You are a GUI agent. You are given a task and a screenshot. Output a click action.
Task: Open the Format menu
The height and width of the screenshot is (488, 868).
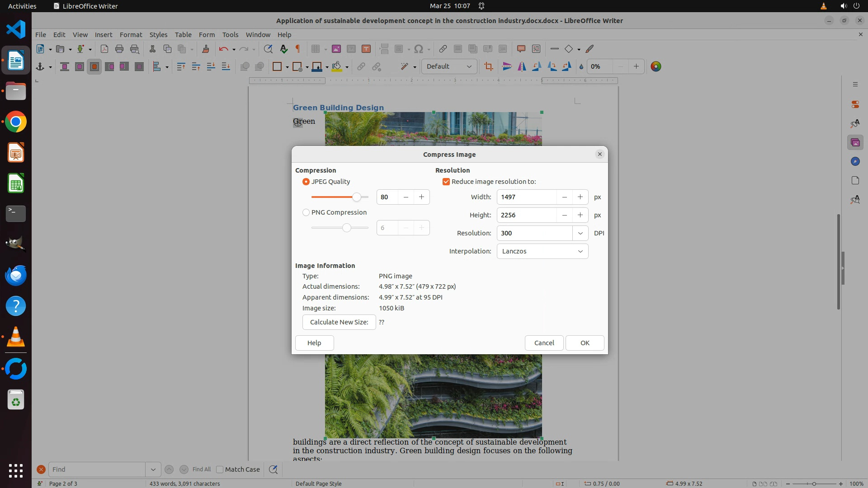131,34
